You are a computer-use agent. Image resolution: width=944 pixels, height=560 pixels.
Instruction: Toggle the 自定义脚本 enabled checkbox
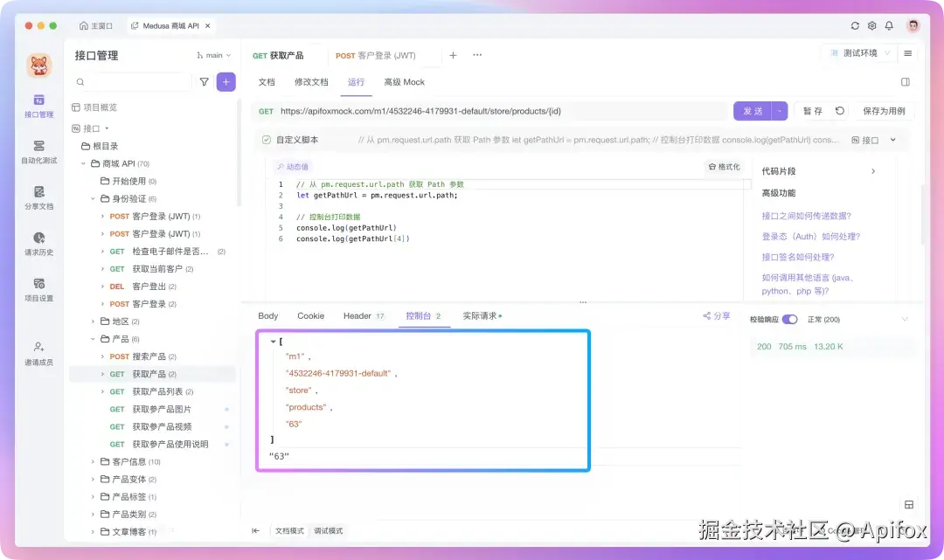point(266,140)
